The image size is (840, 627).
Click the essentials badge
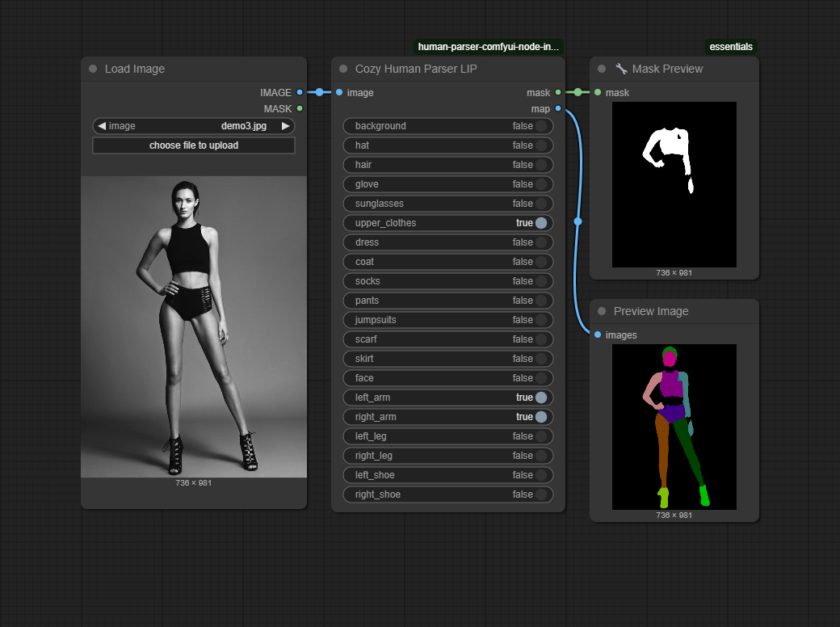click(732, 47)
